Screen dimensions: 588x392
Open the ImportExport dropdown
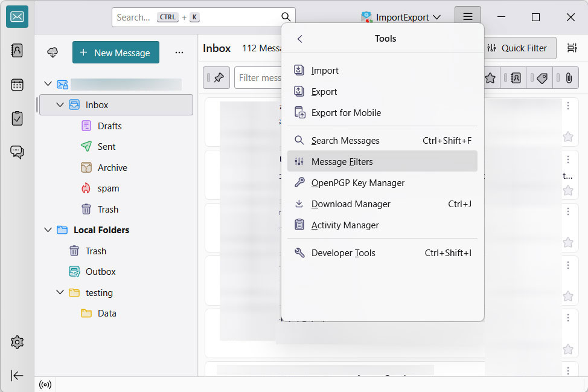coord(401,18)
